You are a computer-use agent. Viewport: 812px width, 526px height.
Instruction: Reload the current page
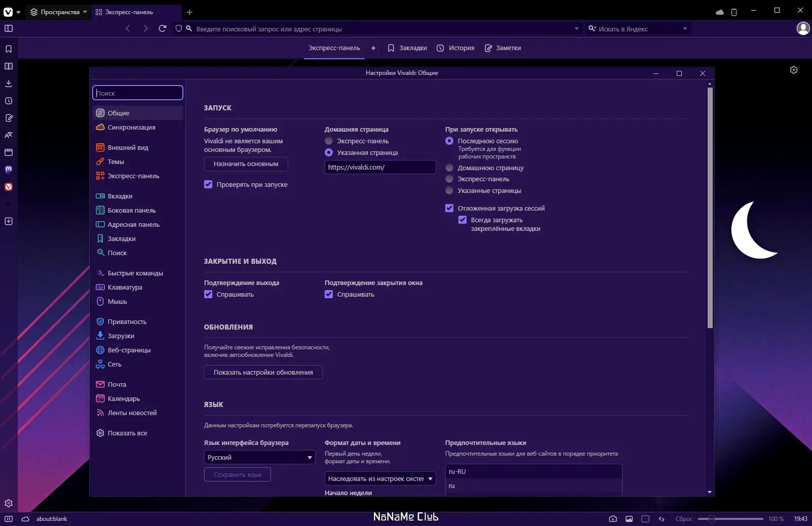(163, 28)
